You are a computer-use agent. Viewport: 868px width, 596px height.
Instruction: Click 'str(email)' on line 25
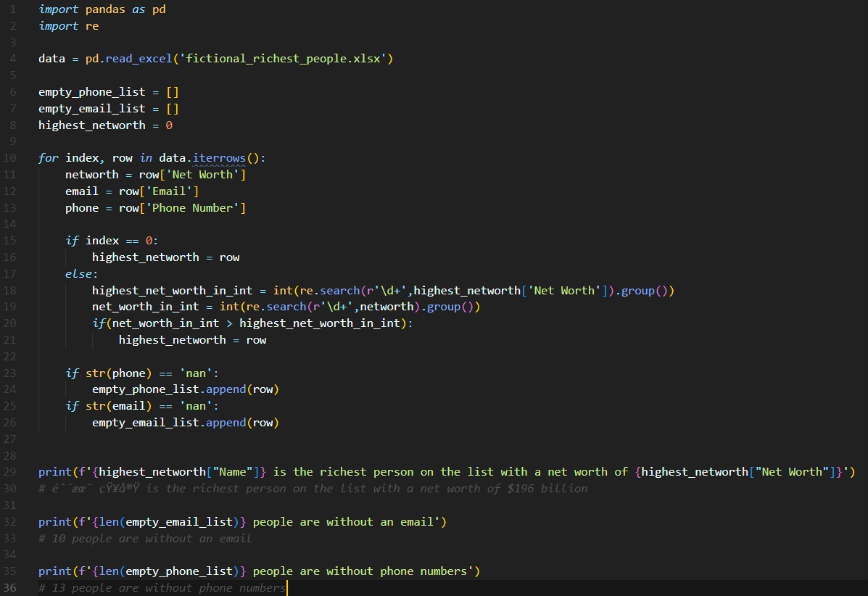pos(118,405)
